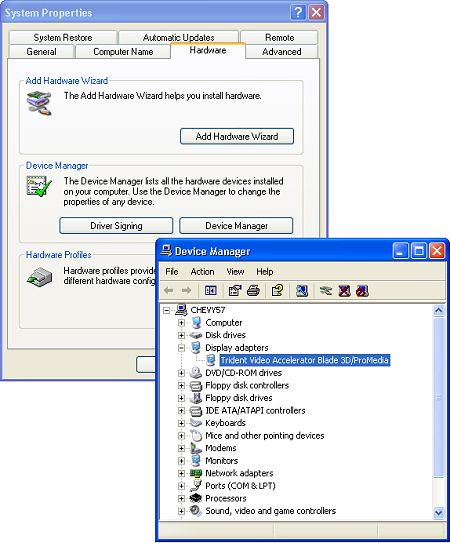Select the Computer label in tree
Image resolution: width=450 pixels, height=543 pixels.
[x=224, y=322]
